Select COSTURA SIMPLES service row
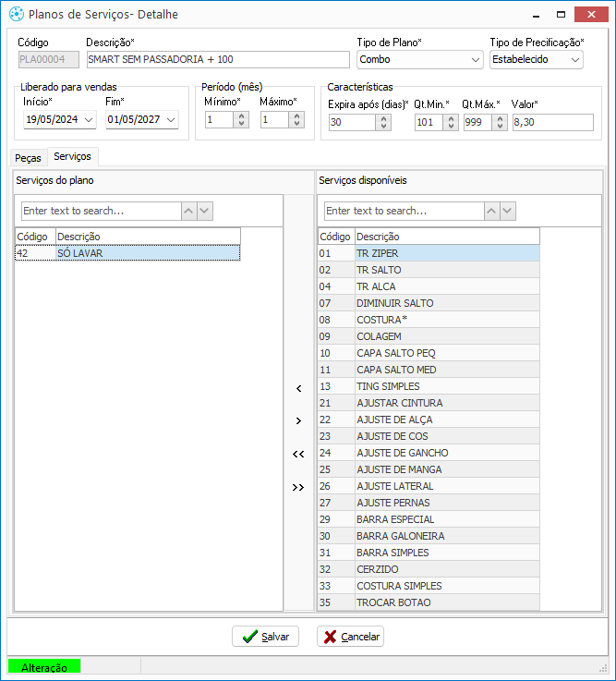The image size is (616, 681). (429, 586)
